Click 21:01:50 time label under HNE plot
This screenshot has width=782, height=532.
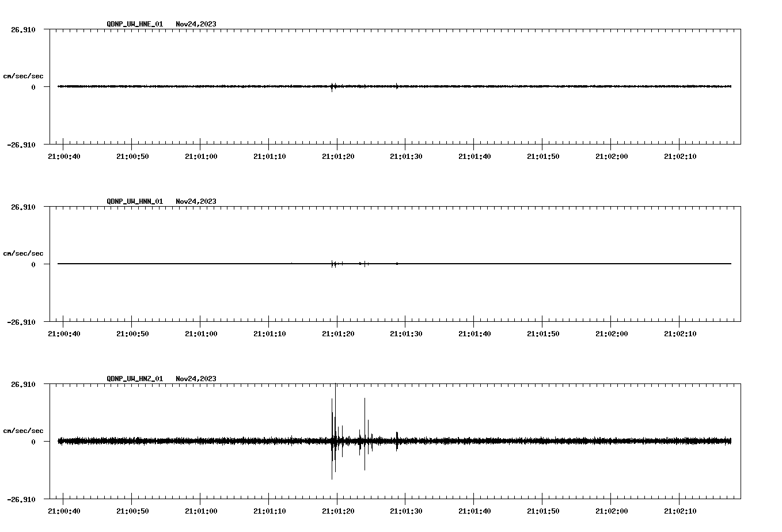[543, 157]
